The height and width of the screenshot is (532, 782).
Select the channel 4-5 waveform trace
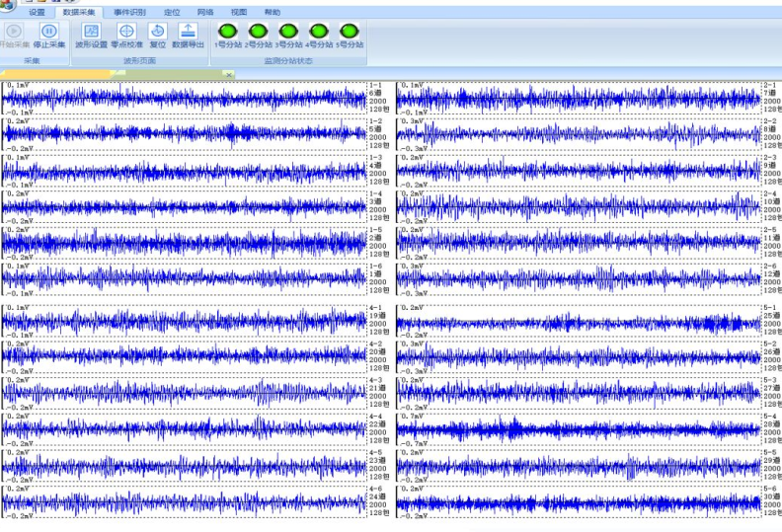(185, 466)
